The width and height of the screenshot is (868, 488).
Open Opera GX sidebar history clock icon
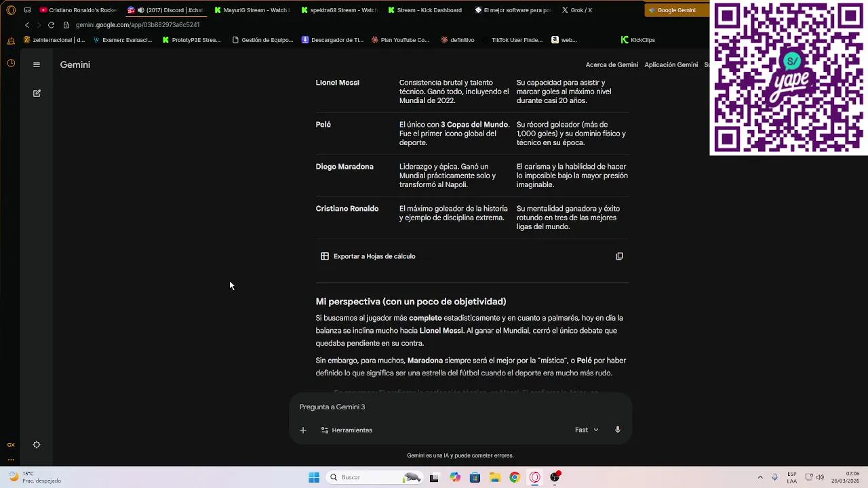click(11, 63)
